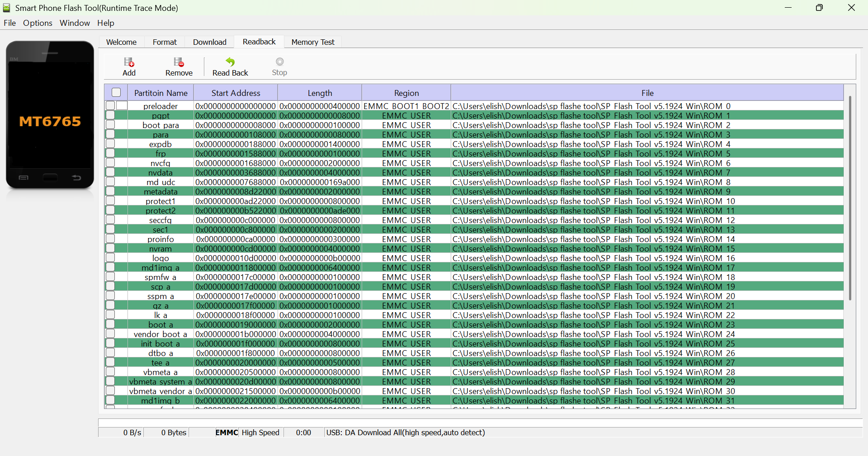
Task: Select the md_udc partition row name
Action: tap(160, 182)
